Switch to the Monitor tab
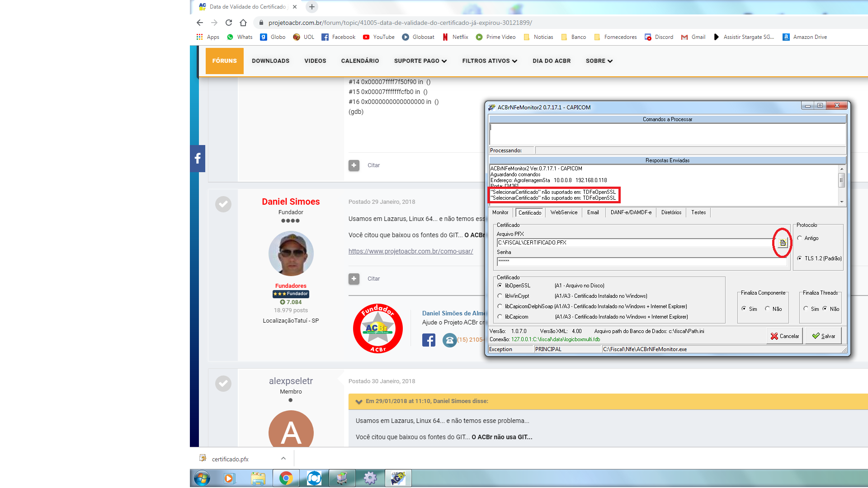This screenshot has width=868, height=488. [x=500, y=212]
